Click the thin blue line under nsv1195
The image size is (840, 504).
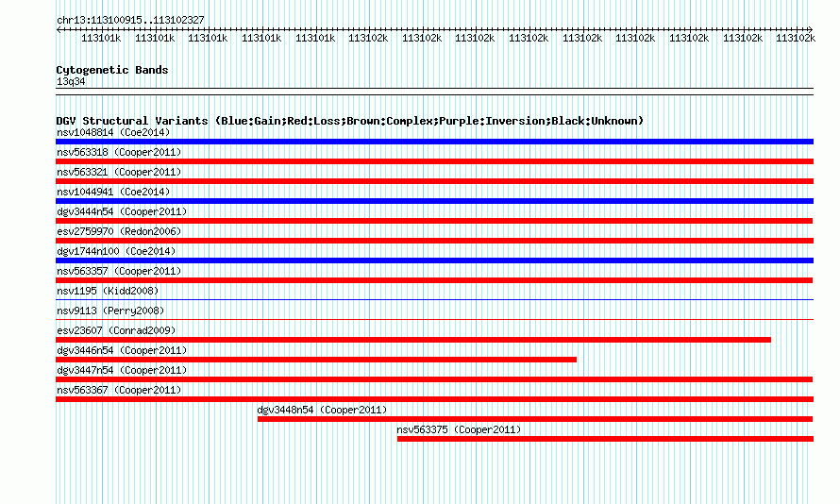[434, 300]
